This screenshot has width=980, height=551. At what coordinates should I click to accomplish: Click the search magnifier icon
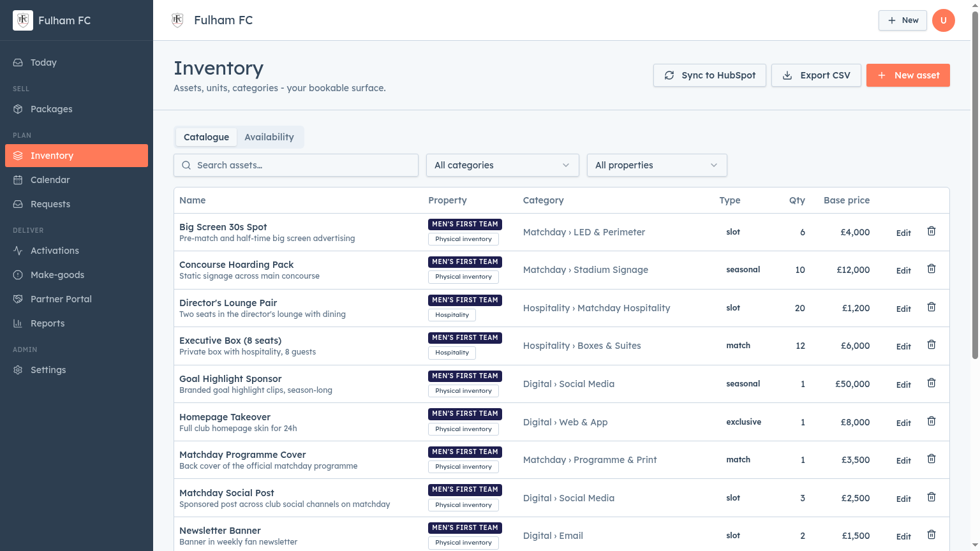(x=186, y=165)
